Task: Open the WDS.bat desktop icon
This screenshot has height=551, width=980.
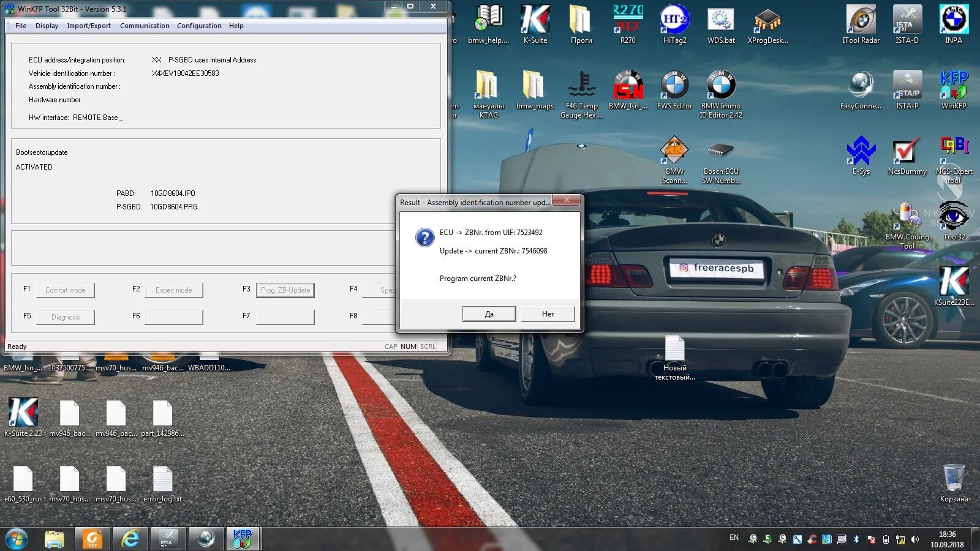Action: tap(721, 25)
